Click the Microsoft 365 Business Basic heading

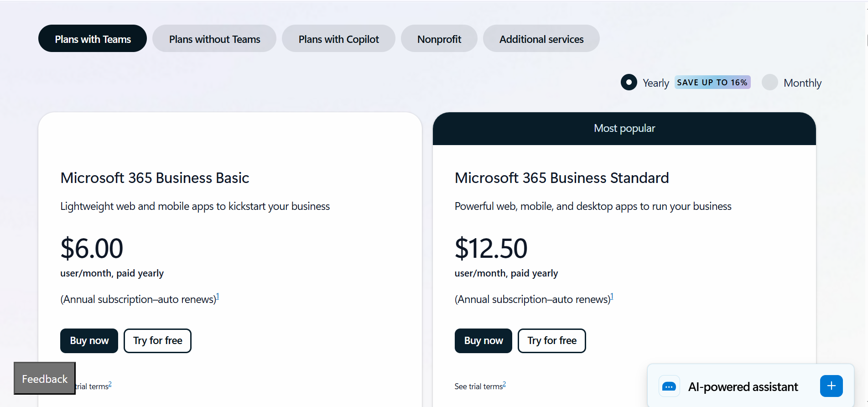tap(155, 178)
